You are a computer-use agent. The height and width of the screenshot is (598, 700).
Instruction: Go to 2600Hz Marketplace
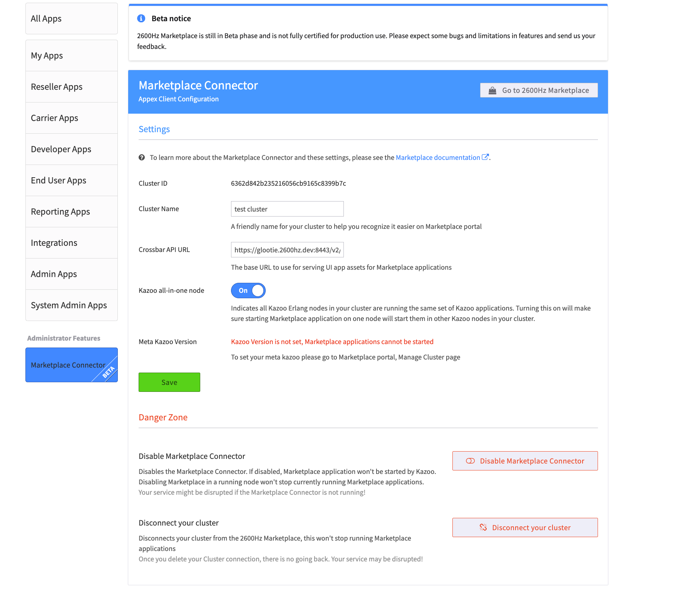click(539, 90)
